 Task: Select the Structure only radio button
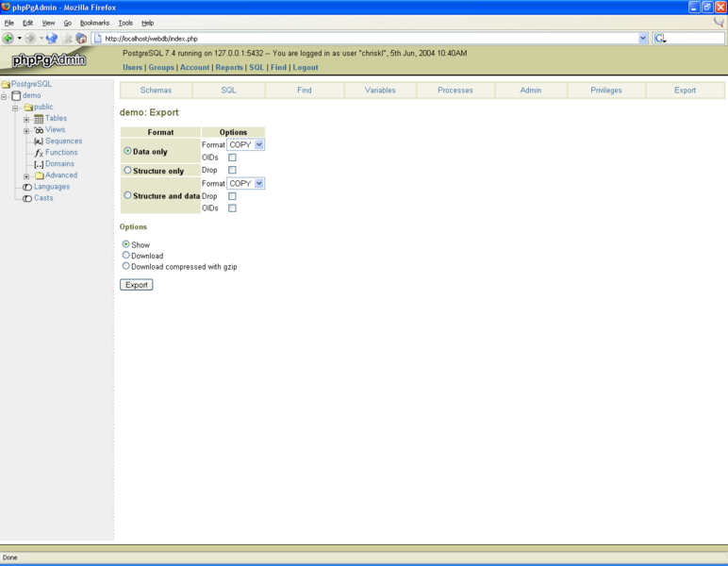[128, 171]
